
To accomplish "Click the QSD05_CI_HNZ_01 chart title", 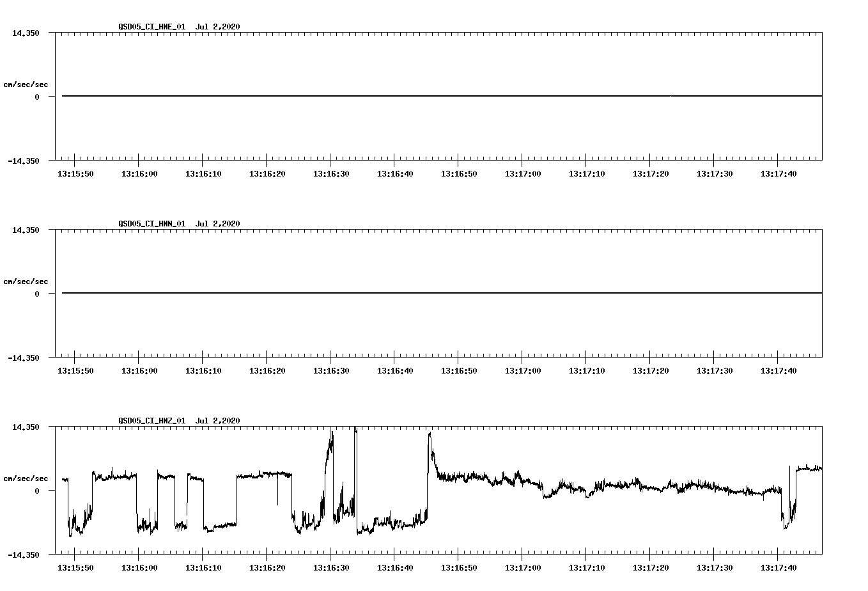I will pyautogui.click(x=179, y=420).
